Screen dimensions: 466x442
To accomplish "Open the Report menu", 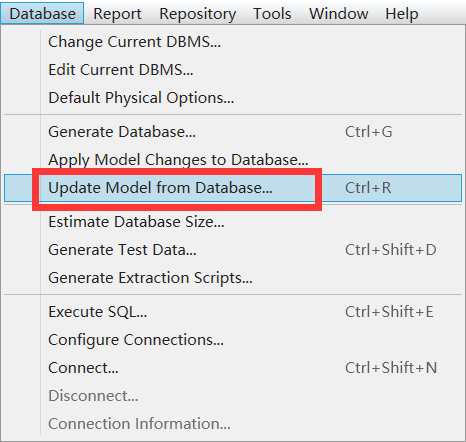I will (117, 14).
